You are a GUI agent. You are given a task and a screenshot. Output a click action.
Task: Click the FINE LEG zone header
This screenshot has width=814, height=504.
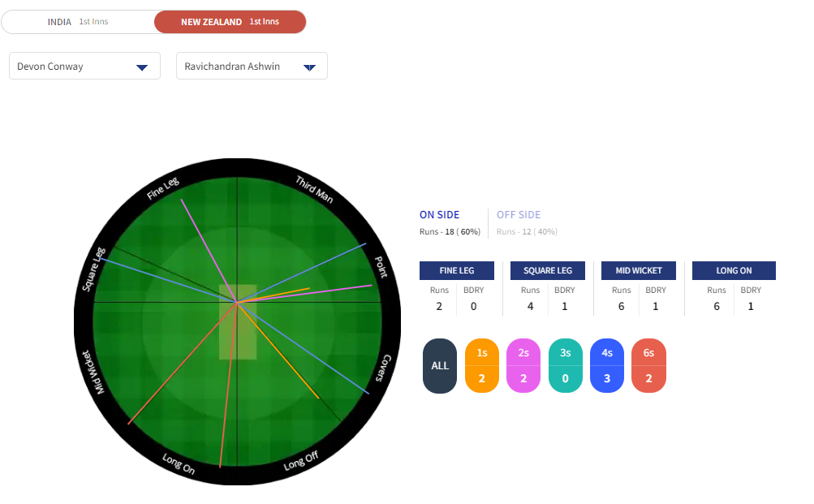[x=456, y=270]
